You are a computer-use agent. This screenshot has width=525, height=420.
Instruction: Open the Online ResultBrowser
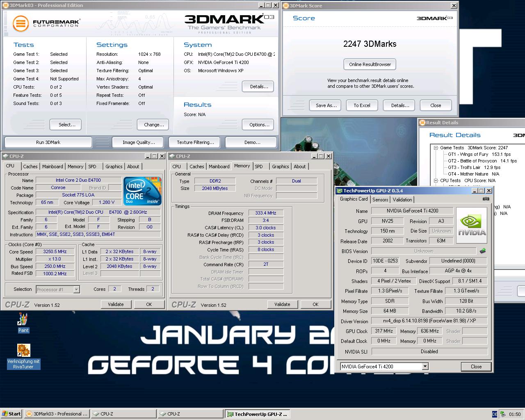(x=370, y=64)
